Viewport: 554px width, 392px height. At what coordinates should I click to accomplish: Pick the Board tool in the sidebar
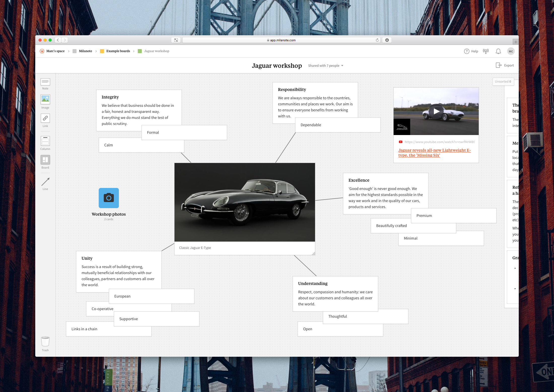coord(45,160)
